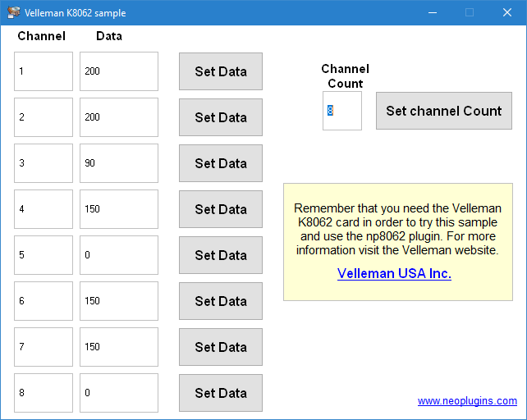
Task: Click Set Data button for channel 7
Action: pyautogui.click(x=221, y=347)
